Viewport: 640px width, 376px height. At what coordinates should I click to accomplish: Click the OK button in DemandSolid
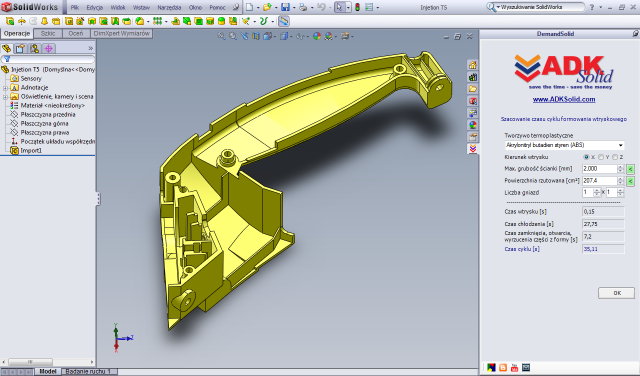[x=617, y=293]
